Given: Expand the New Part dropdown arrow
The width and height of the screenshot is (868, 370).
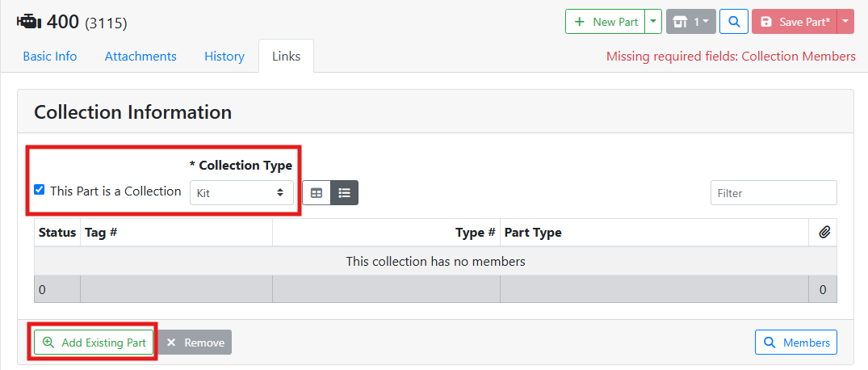Looking at the screenshot, I should point(653,22).
